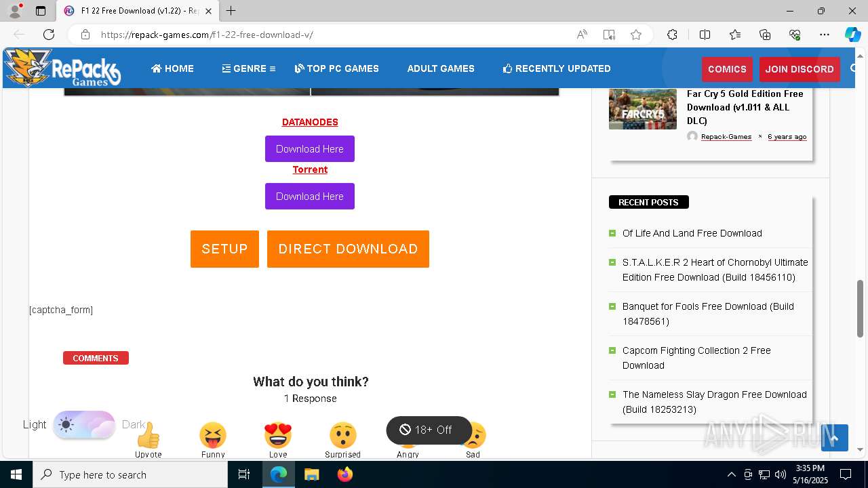Click the taskbar search box
This screenshot has width=868, height=488.
pos(130,474)
